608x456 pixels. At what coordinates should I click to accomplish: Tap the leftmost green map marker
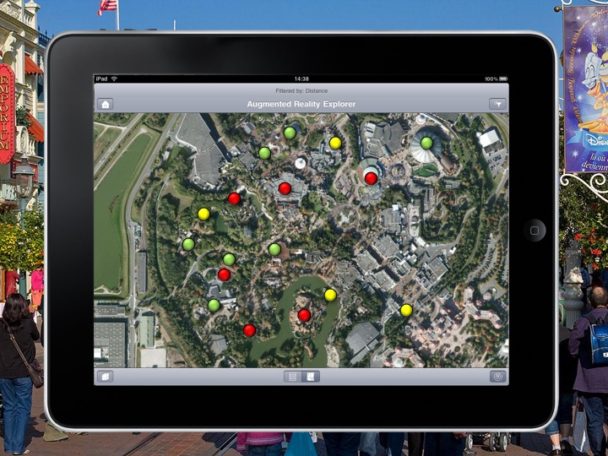(x=188, y=244)
